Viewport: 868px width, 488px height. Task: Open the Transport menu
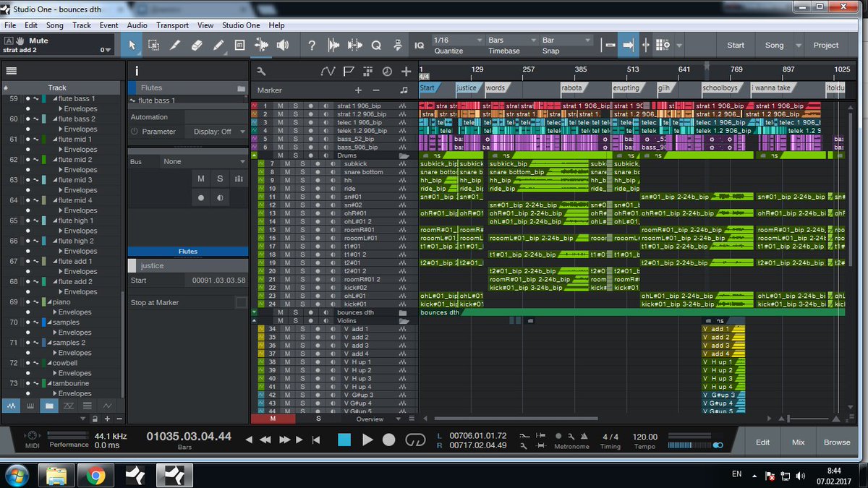click(x=172, y=25)
